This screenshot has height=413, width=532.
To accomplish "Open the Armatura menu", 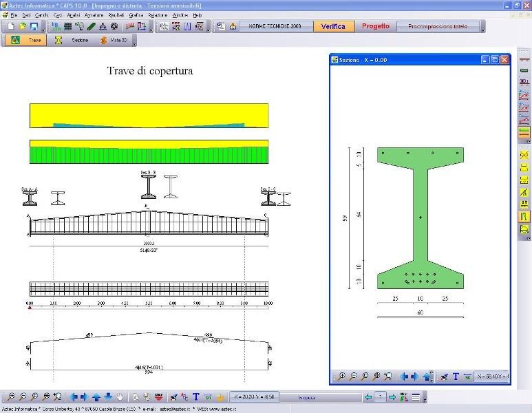I will 94,14.
